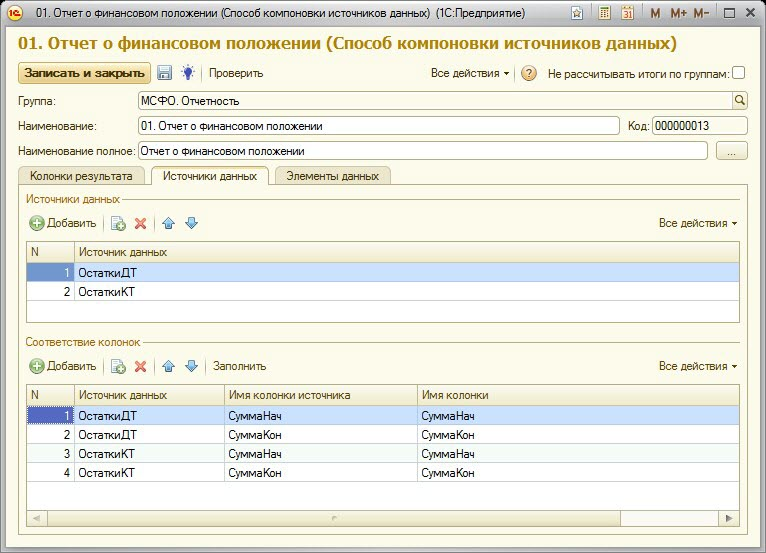Switch to 'Элементы данных' tab
This screenshot has height=553, width=766.
[x=332, y=176]
